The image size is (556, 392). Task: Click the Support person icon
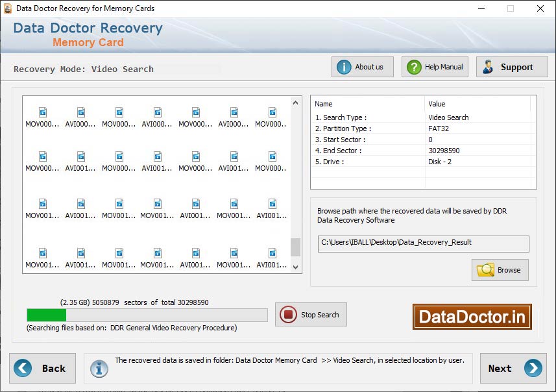(x=488, y=66)
